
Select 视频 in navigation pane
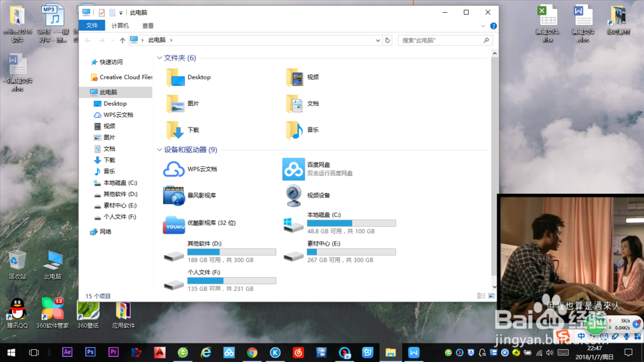point(105,126)
